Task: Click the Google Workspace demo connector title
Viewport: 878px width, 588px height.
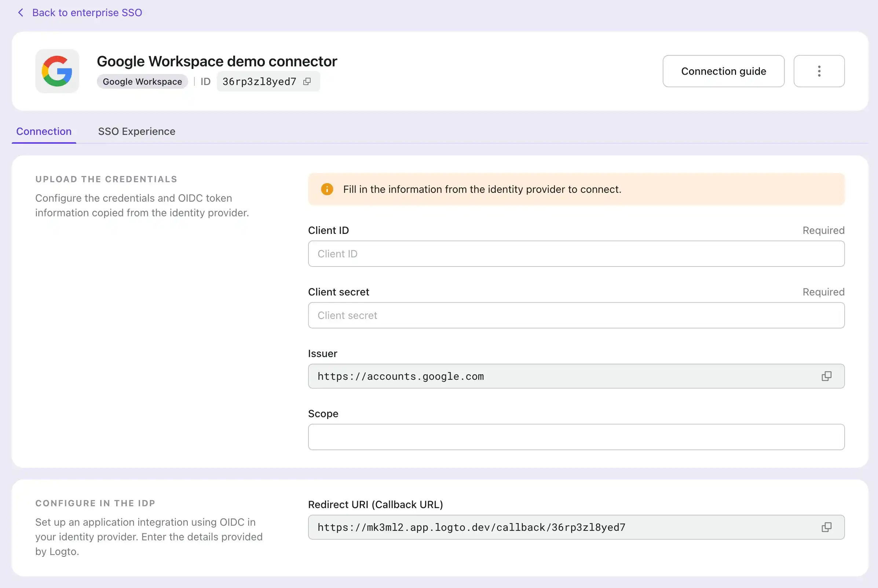Action: pyautogui.click(x=217, y=61)
